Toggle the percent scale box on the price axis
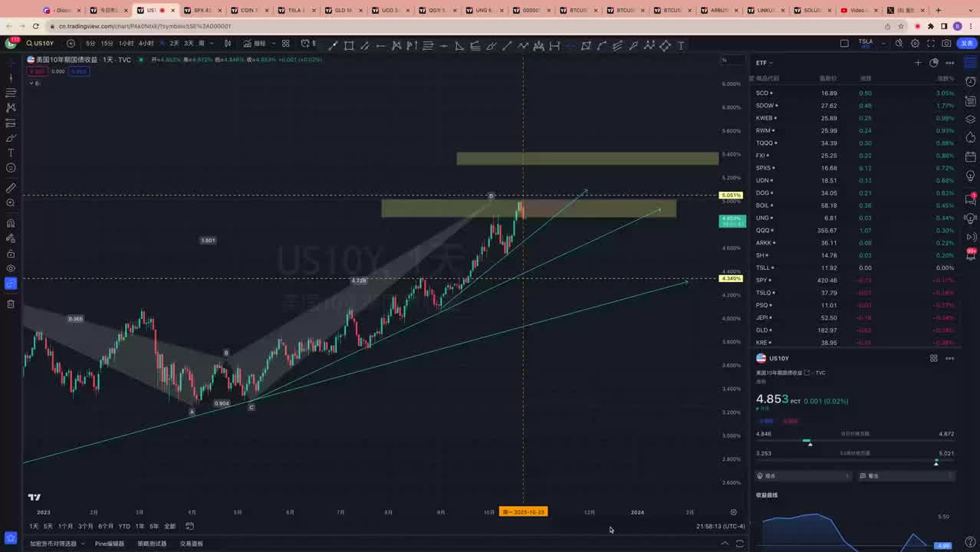The height and width of the screenshot is (552, 980). point(724,60)
